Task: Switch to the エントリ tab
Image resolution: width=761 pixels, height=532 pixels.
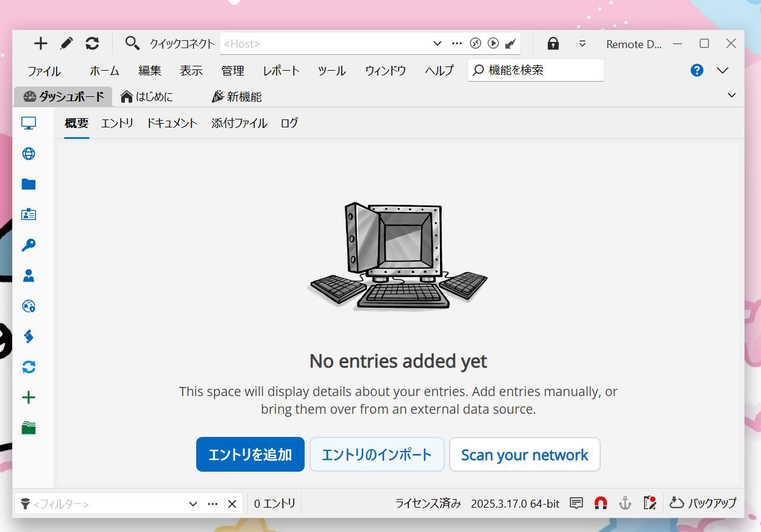Action: (117, 122)
